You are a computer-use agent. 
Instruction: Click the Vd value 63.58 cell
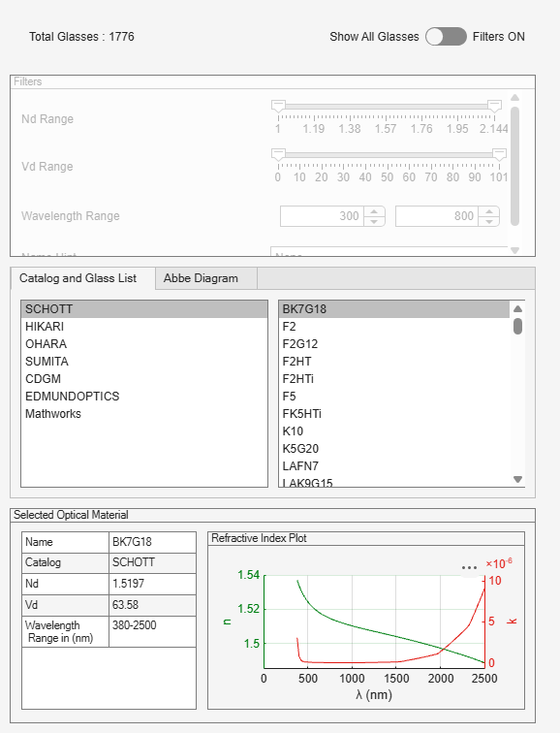click(152, 605)
